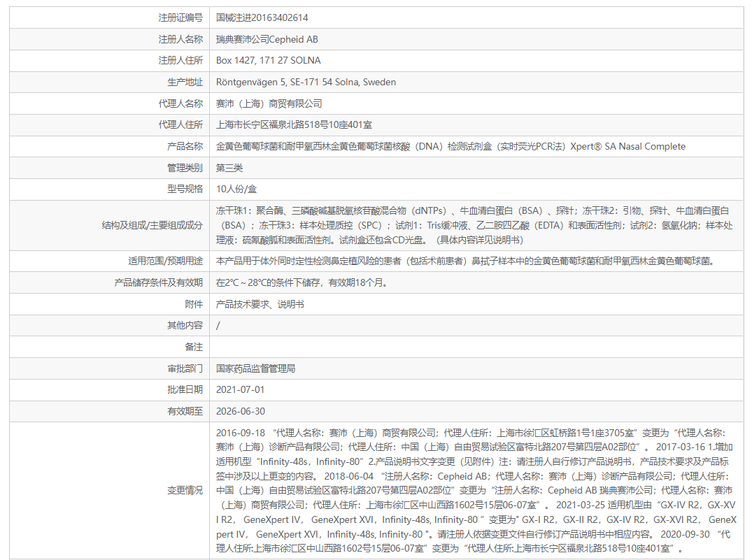Select approving authority 国家药品监督管理局
Viewport: 752px width, 560px height.
(x=255, y=368)
